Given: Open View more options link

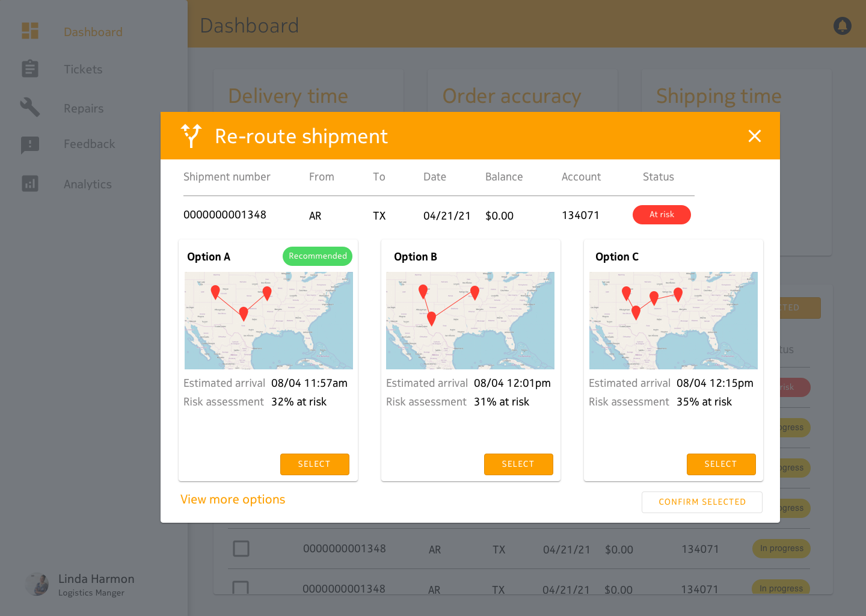Looking at the screenshot, I should (x=233, y=499).
